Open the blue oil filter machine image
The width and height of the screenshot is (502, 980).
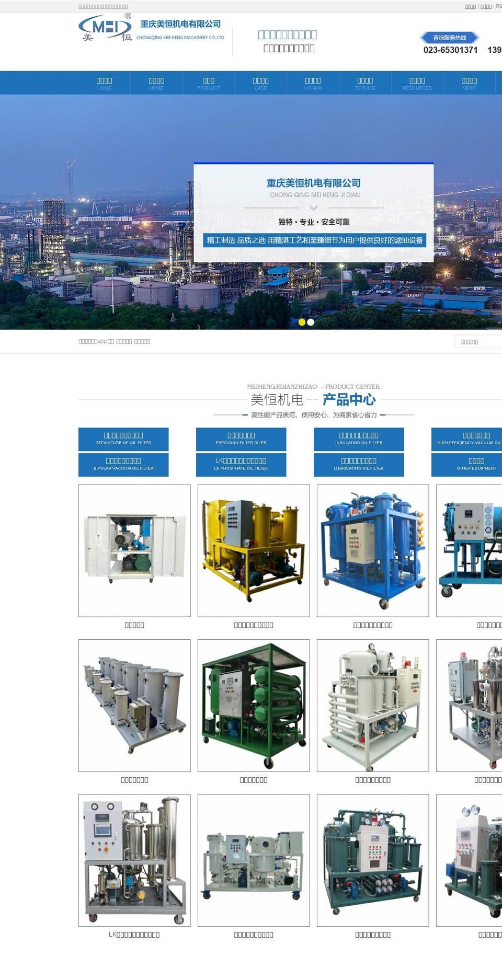373,551
